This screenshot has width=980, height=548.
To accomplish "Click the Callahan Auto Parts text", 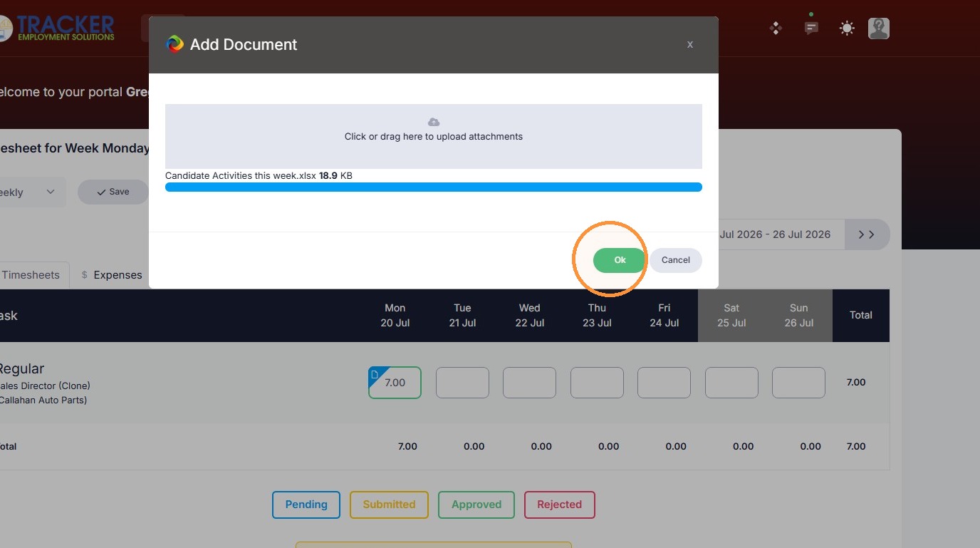I will point(43,400).
